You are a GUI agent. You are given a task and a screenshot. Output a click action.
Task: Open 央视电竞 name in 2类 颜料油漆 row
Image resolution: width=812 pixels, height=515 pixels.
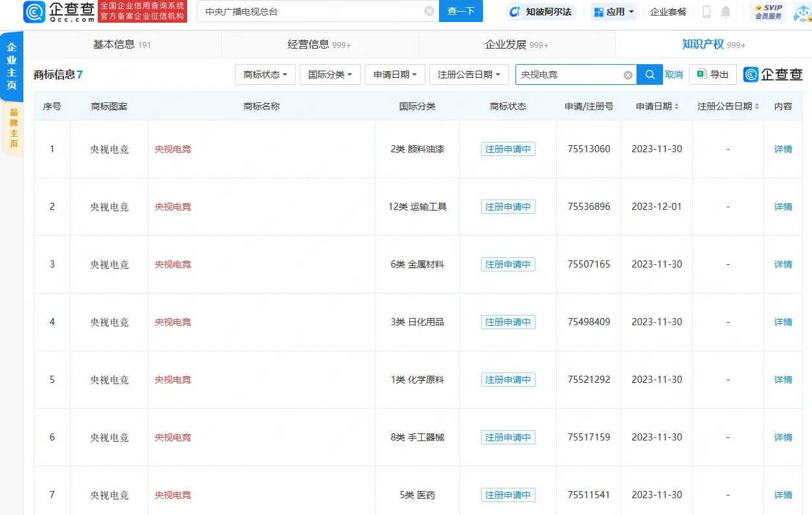point(173,149)
